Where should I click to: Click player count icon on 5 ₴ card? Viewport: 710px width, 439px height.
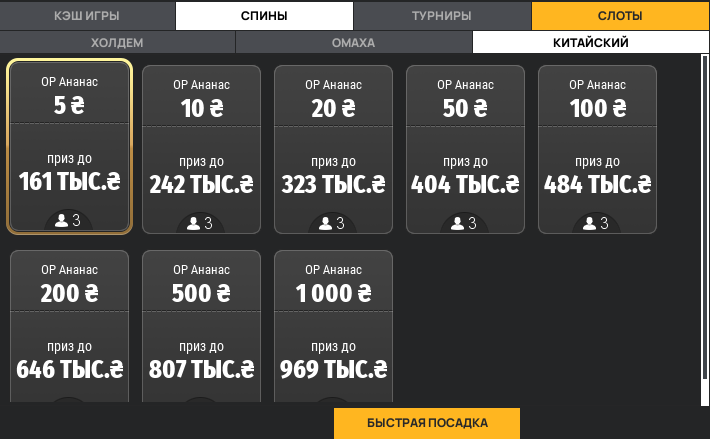62,222
